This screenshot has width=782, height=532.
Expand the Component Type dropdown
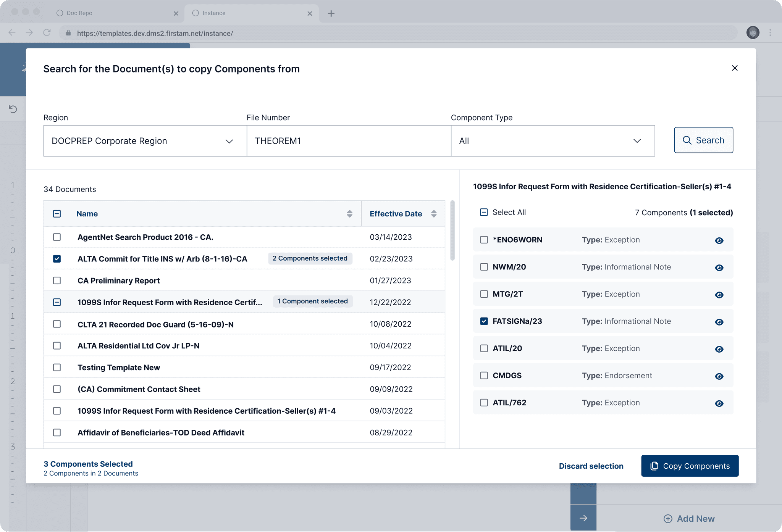coord(553,141)
